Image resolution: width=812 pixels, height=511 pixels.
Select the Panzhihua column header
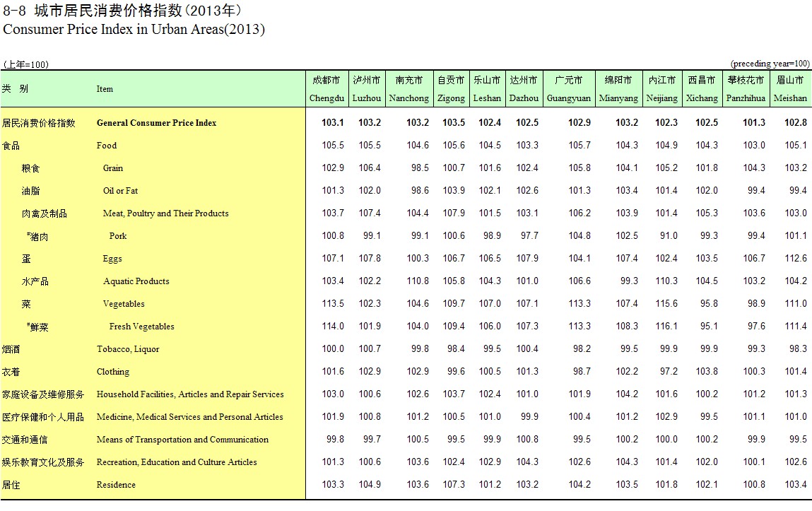coord(746,89)
